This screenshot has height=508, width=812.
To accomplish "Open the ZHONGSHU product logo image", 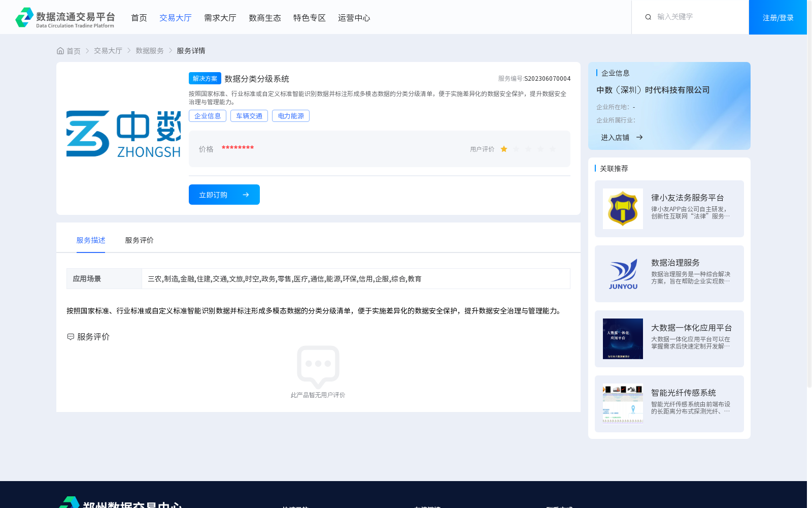I will [123, 134].
